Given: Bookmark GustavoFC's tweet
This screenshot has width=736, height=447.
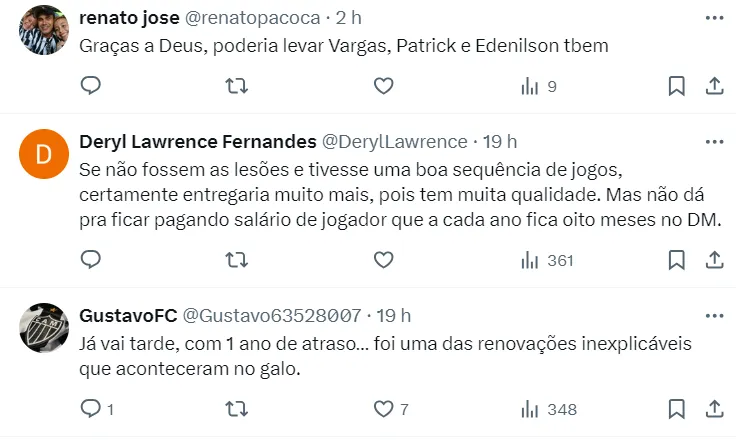Looking at the screenshot, I should (x=677, y=408).
